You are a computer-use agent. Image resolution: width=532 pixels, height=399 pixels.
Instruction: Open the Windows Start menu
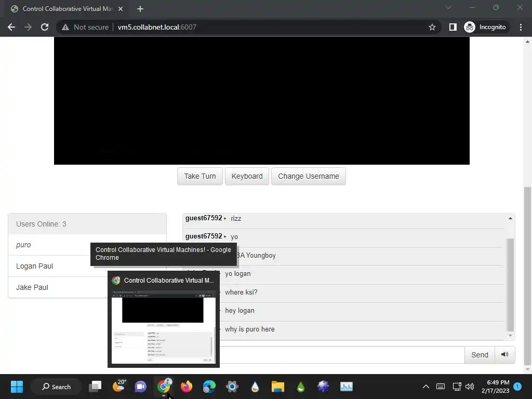(17, 387)
